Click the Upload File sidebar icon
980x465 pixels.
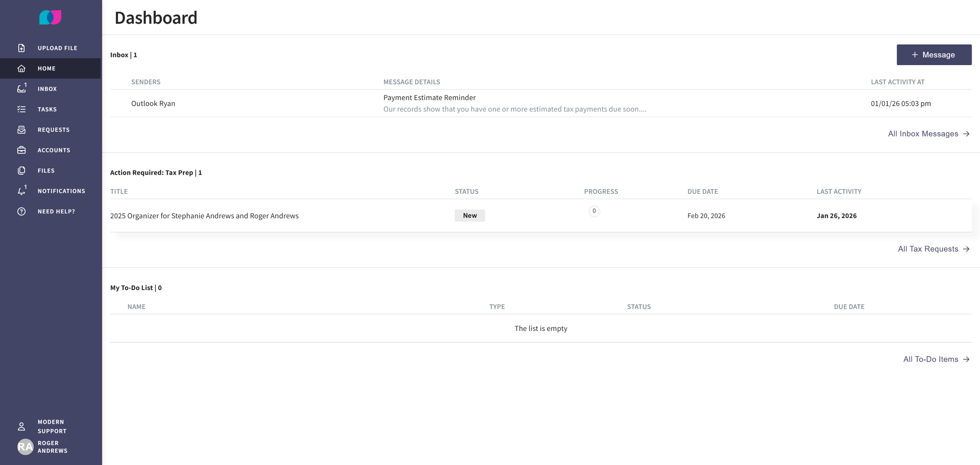point(21,48)
